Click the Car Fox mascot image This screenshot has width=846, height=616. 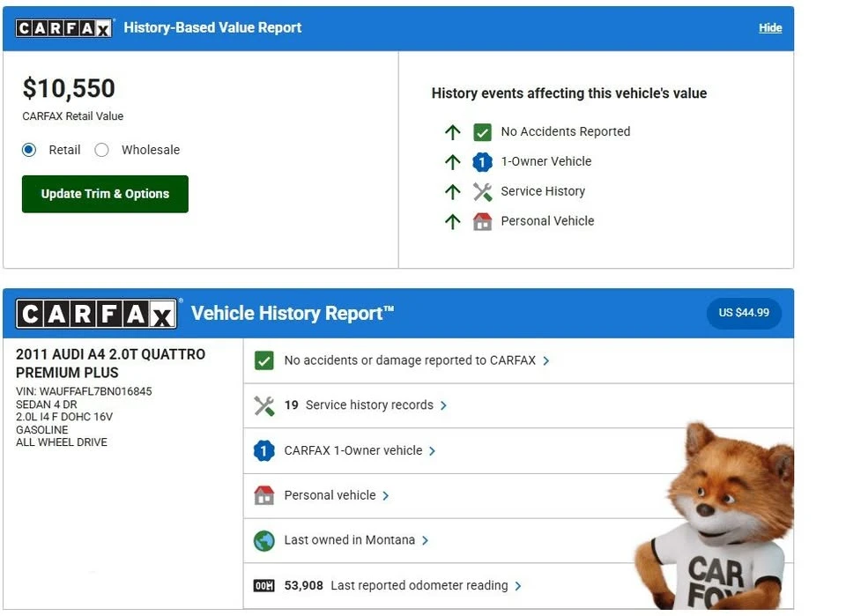point(715,516)
